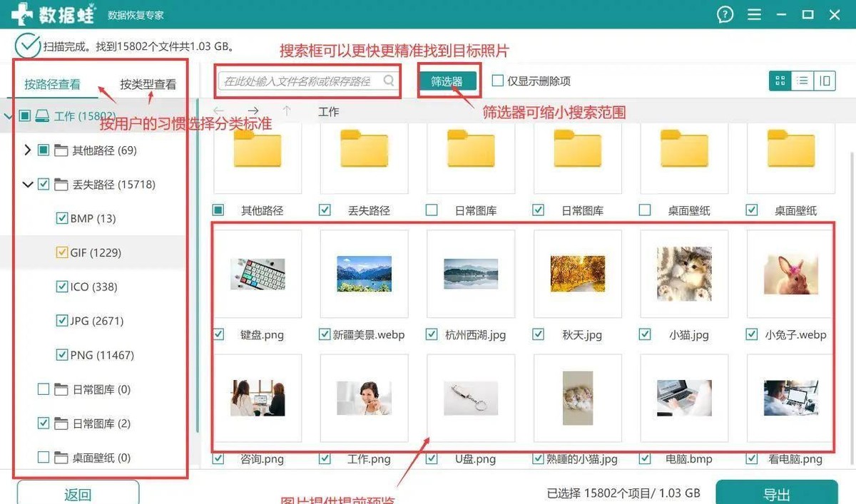This screenshot has height=504, width=856.
Task: Switch to grid thumbnail view
Action: coord(780,81)
